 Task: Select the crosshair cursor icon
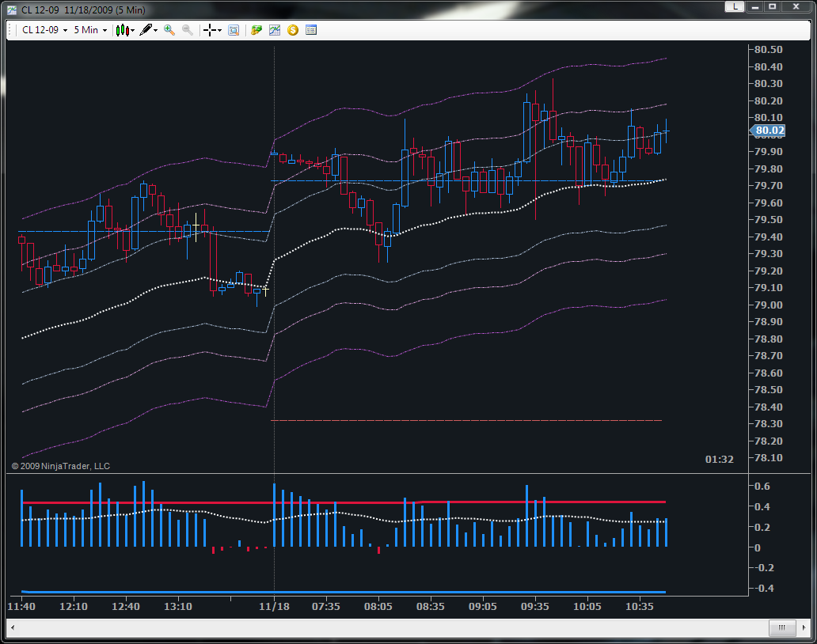pos(210,30)
